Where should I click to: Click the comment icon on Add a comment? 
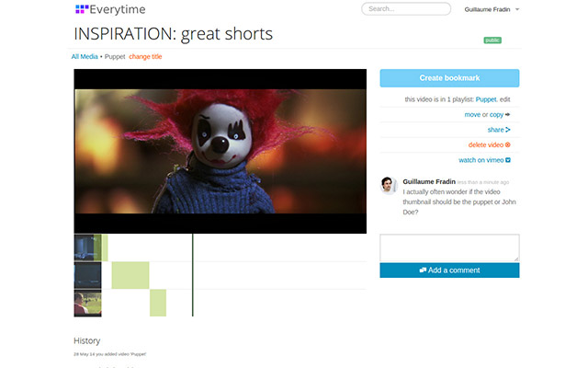pyautogui.click(x=423, y=270)
